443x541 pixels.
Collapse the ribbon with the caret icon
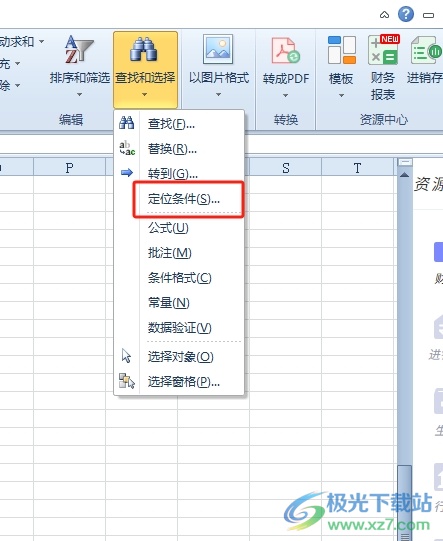coord(384,15)
